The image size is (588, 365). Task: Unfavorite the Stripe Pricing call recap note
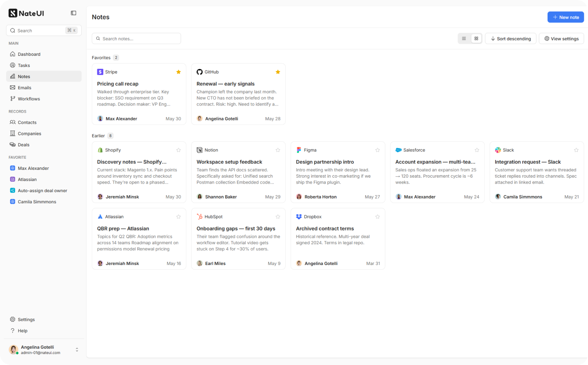click(x=179, y=72)
